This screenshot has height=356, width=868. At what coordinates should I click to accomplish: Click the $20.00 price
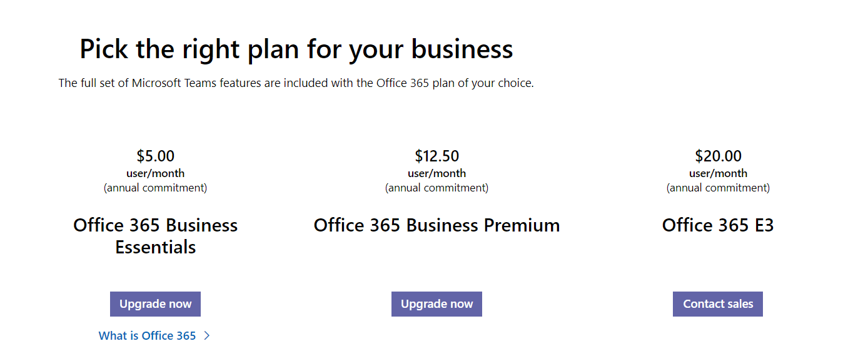coord(718,156)
